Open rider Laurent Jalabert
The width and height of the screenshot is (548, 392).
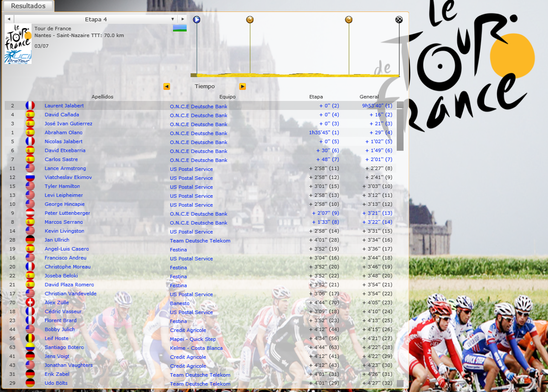point(64,106)
